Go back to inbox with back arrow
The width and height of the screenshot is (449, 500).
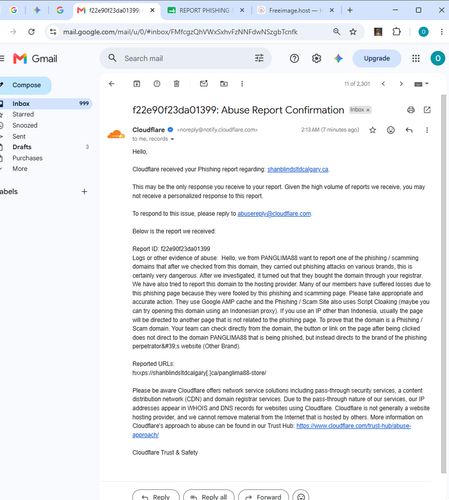click(x=112, y=84)
